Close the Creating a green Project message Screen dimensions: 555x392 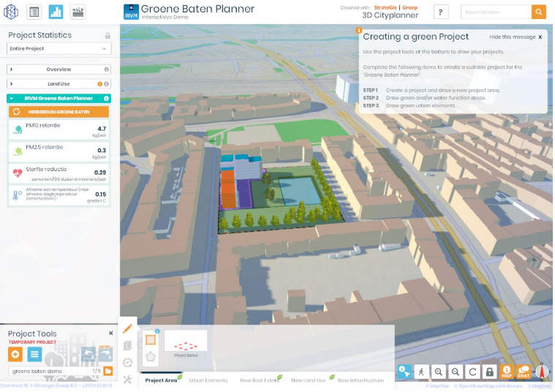pyautogui.click(x=540, y=37)
